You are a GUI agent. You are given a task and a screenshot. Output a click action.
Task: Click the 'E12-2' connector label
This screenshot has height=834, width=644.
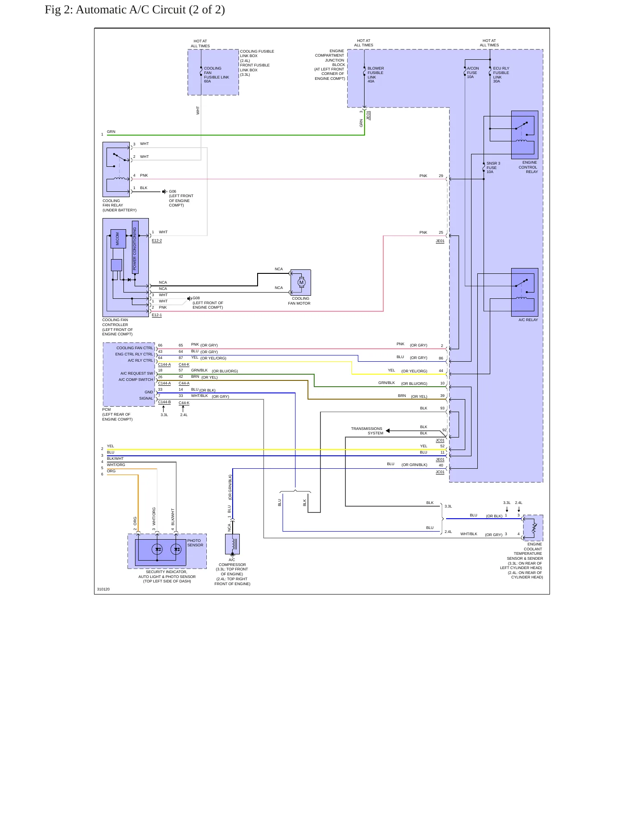pos(157,241)
